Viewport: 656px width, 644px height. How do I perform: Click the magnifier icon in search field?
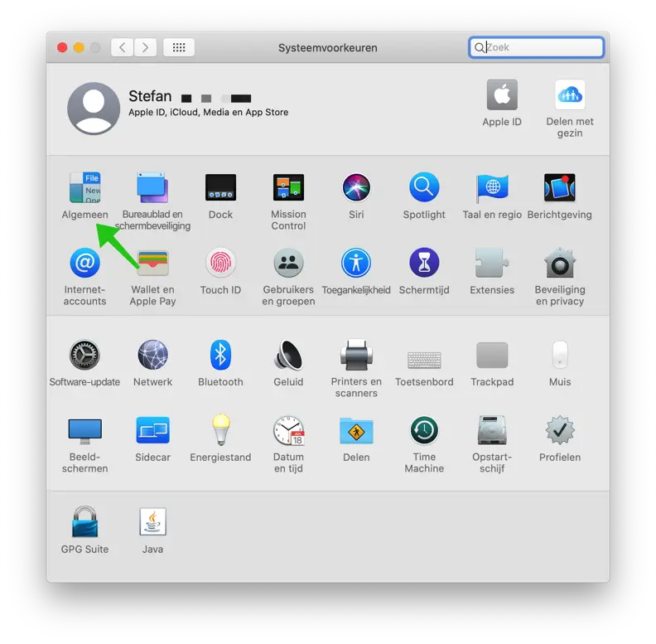[x=479, y=47]
